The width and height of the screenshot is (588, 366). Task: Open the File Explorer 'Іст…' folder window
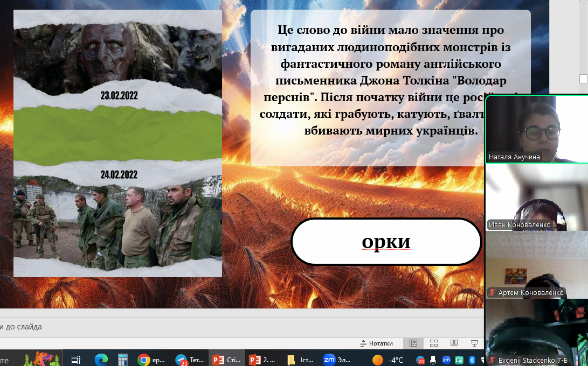click(x=300, y=360)
